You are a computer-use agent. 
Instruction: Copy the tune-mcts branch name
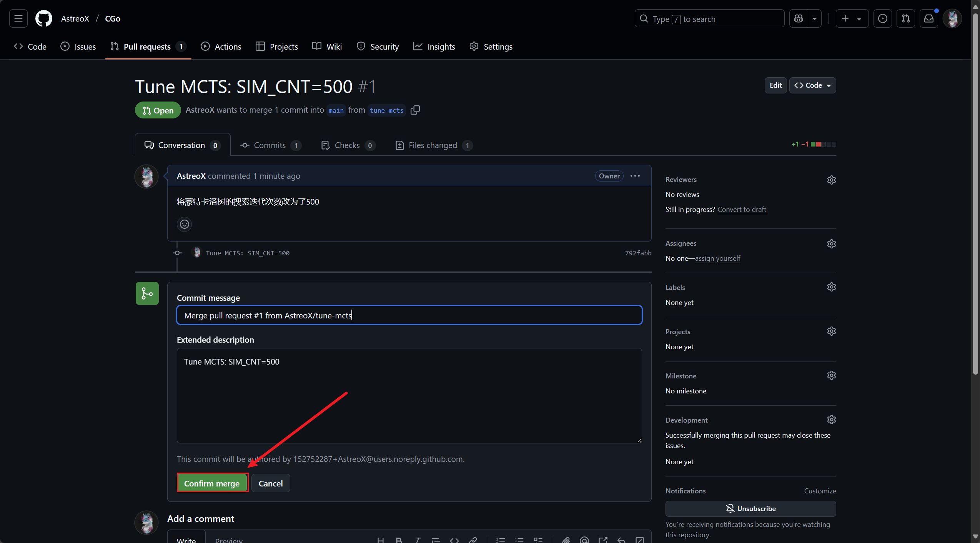click(415, 110)
